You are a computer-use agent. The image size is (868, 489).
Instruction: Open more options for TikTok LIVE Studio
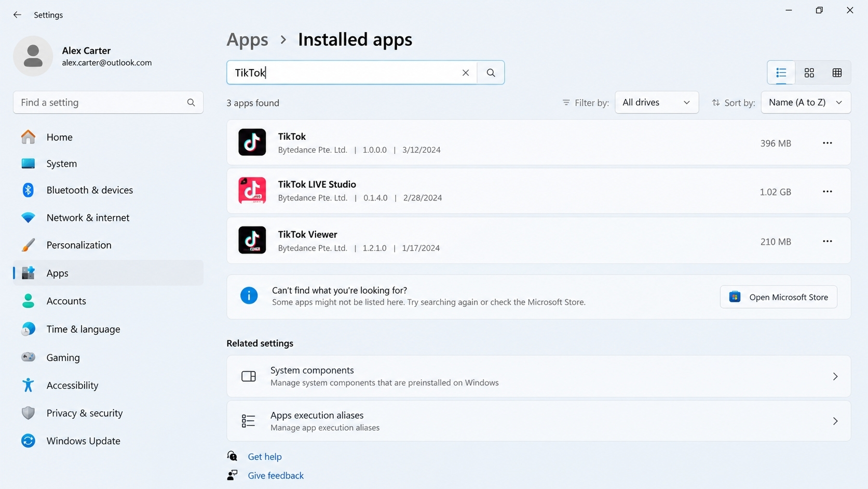pos(828,192)
